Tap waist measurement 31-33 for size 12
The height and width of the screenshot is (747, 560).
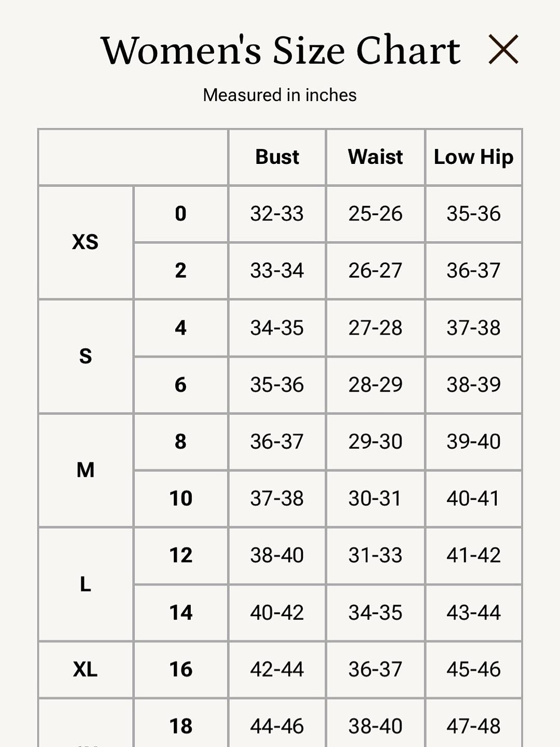[375, 556]
